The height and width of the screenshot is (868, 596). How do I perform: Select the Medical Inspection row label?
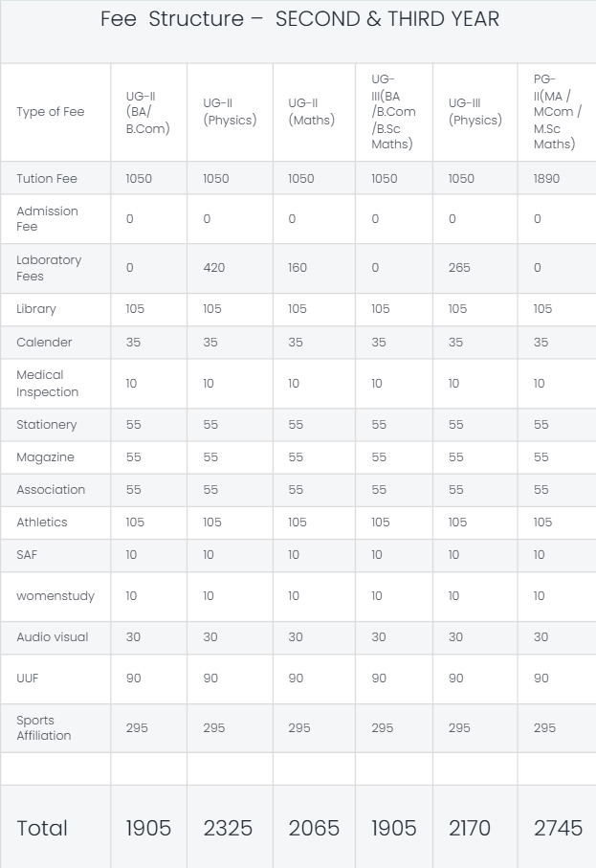point(48,383)
